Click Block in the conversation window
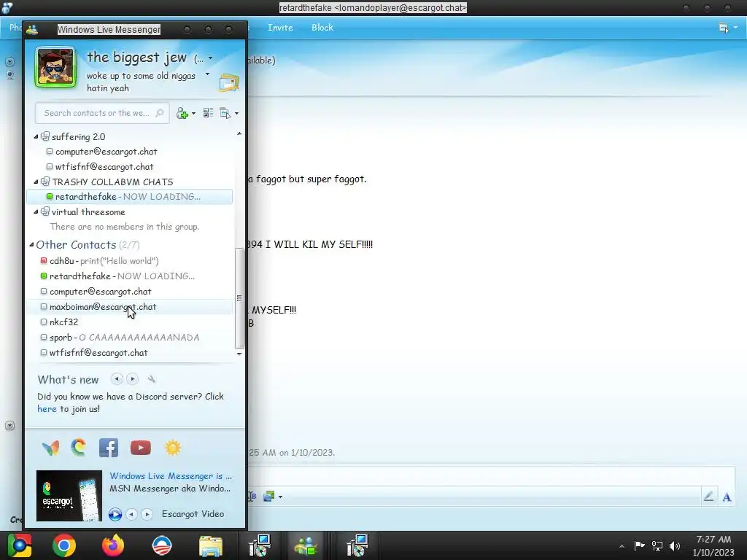Image resolution: width=747 pixels, height=560 pixels. click(322, 28)
